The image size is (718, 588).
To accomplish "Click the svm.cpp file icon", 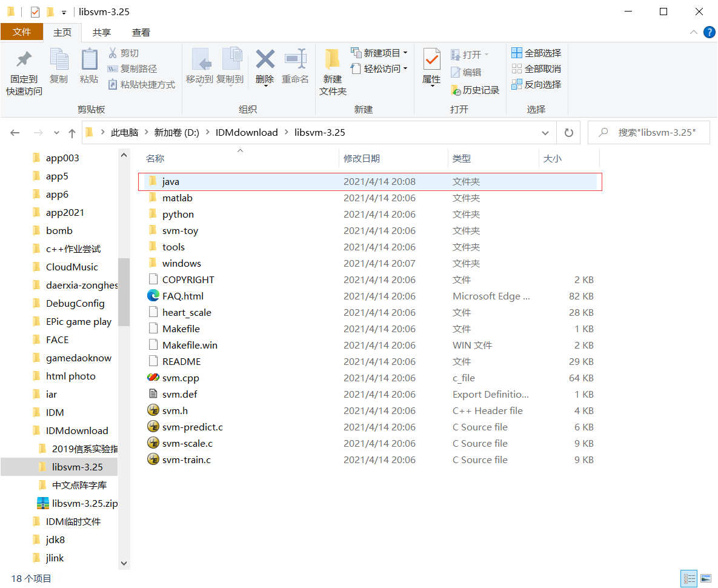I will (x=153, y=378).
